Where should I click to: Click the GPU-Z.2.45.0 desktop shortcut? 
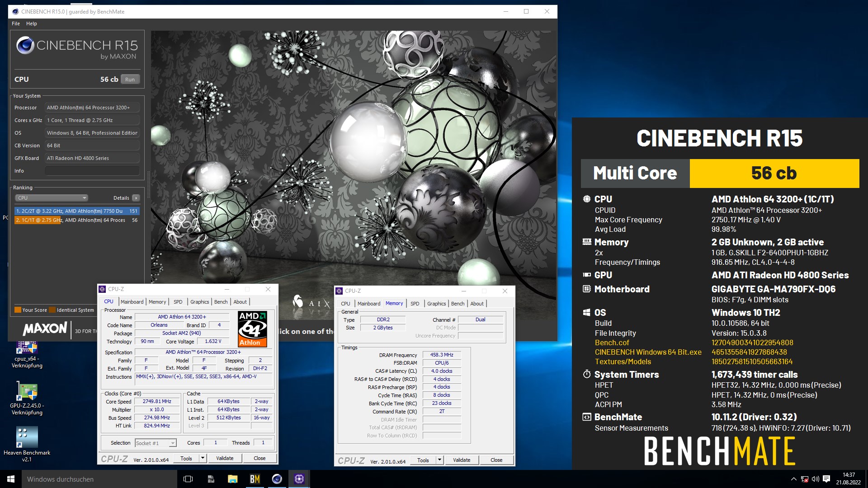27,398
